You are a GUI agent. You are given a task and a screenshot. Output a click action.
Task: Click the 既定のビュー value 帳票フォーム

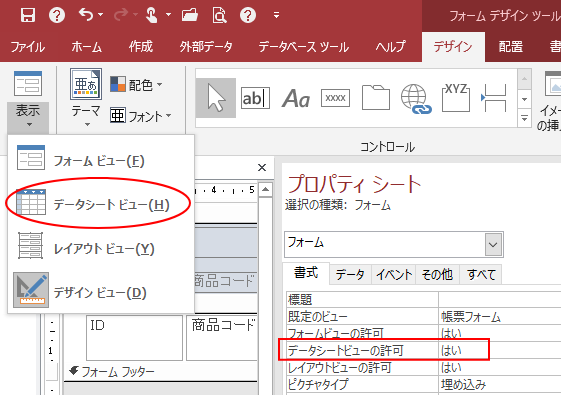(x=500, y=317)
